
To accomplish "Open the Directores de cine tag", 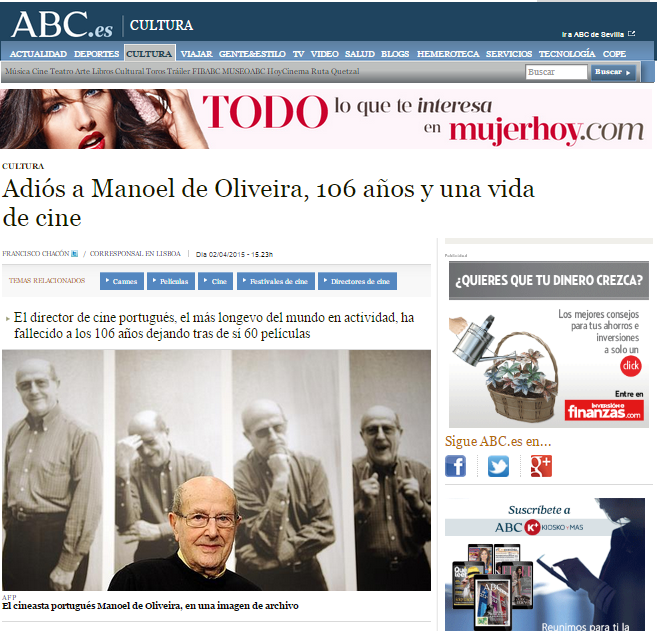I will point(357,281).
